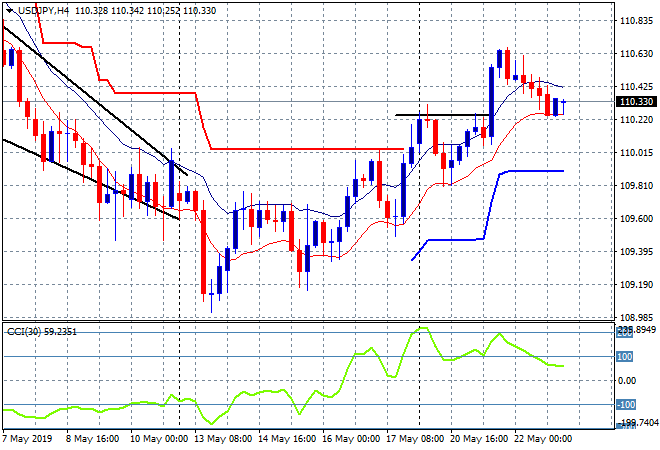Click the 20 May 16:00 time label
660x450 pixels.
point(479,439)
